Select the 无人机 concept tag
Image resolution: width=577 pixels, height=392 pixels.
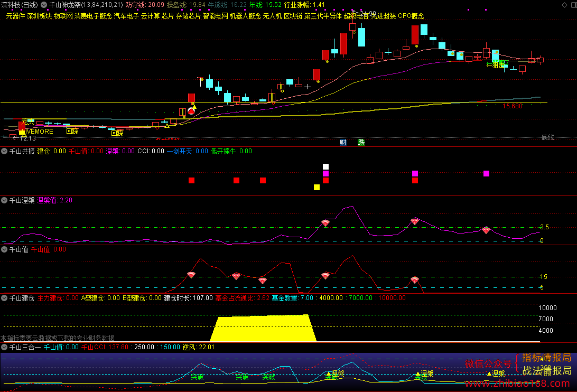pyautogui.click(x=272, y=16)
